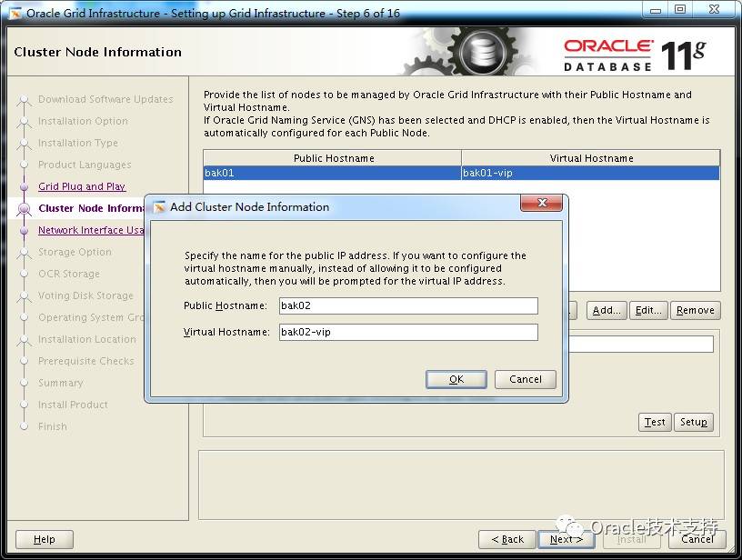Open Help at bottom left

pyautogui.click(x=45, y=539)
